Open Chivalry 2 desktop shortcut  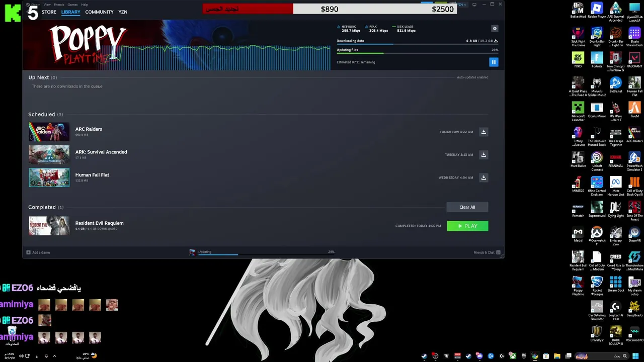(x=597, y=334)
